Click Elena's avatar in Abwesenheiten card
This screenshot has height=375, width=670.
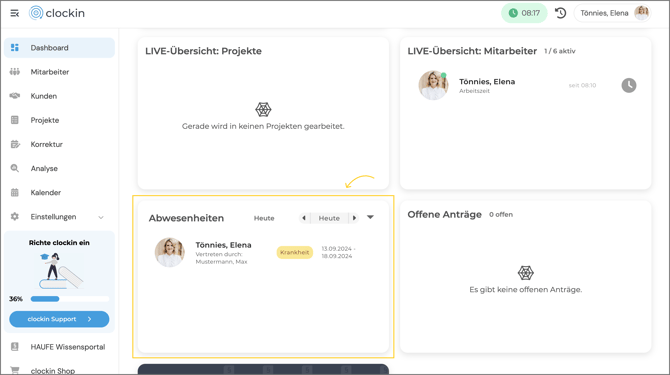coord(170,252)
